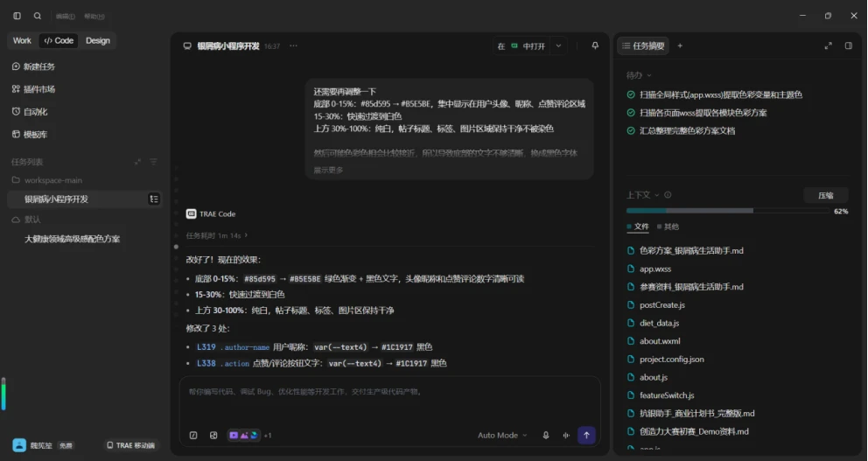868x461 pixels.
Task: Open diet_data.js file
Action: click(x=654, y=323)
